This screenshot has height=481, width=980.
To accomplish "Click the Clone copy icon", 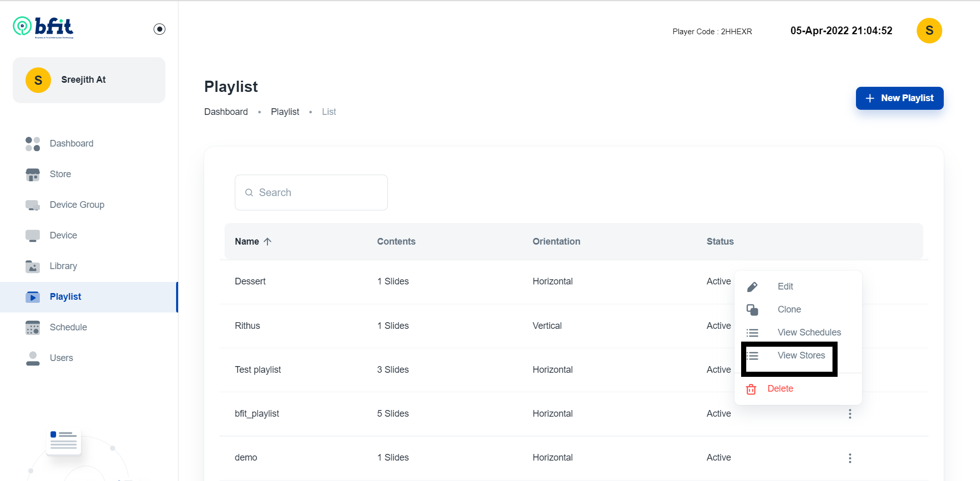I will click(752, 310).
